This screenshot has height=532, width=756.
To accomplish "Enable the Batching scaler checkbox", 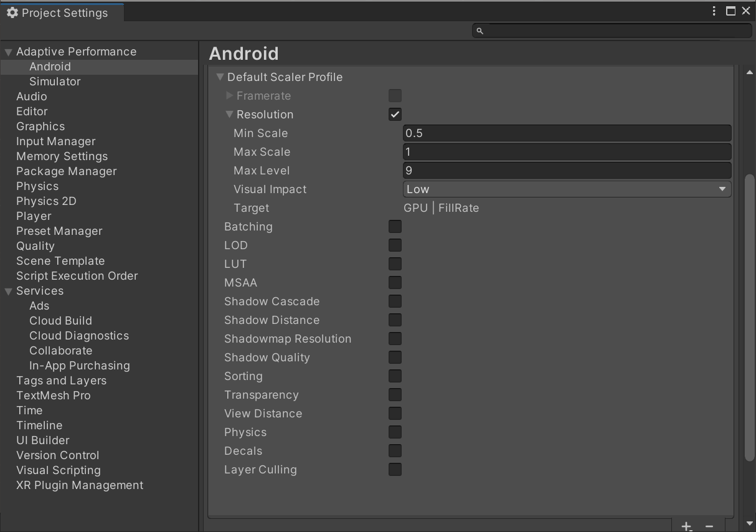I will pyautogui.click(x=395, y=227).
